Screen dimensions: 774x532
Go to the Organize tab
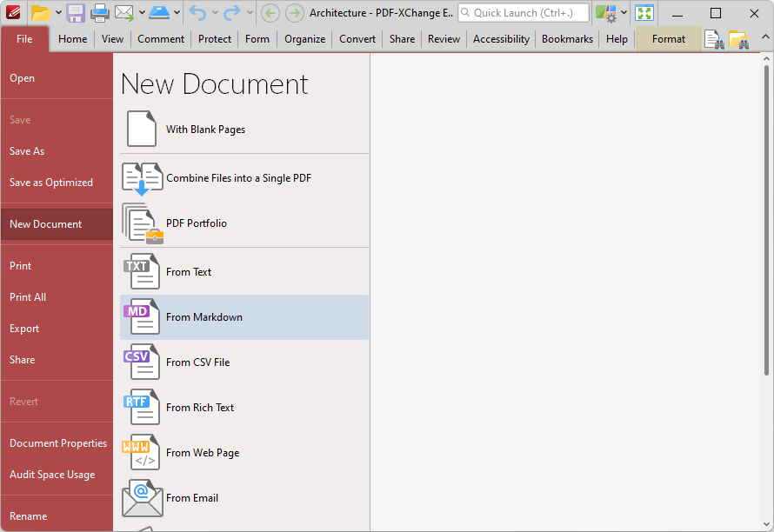[x=304, y=39]
